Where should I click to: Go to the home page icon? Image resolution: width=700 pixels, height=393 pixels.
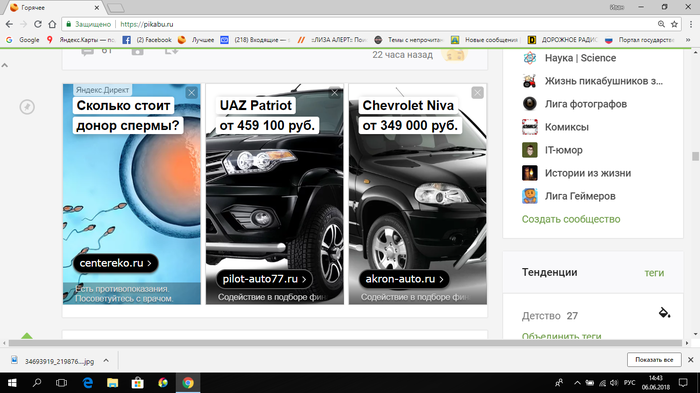(x=52, y=24)
